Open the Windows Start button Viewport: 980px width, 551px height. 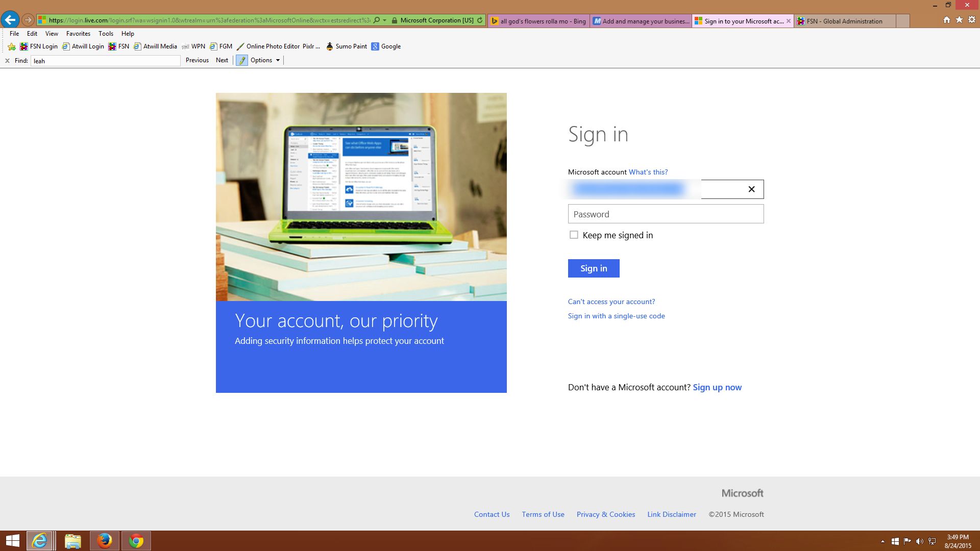[12, 541]
